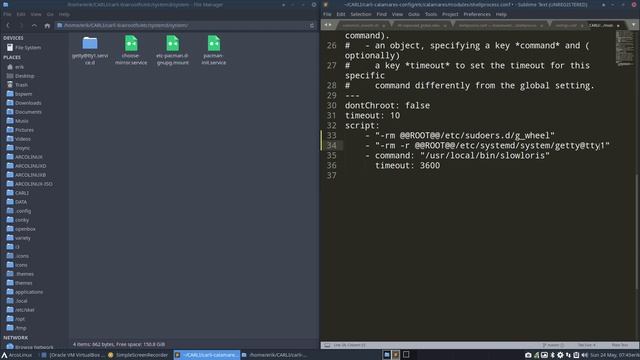Image resolution: width=640 pixels, height=360 pixels.
Task: Open ARCOLINUX bookmark in sidebar
Action: [x=24, y=157]
